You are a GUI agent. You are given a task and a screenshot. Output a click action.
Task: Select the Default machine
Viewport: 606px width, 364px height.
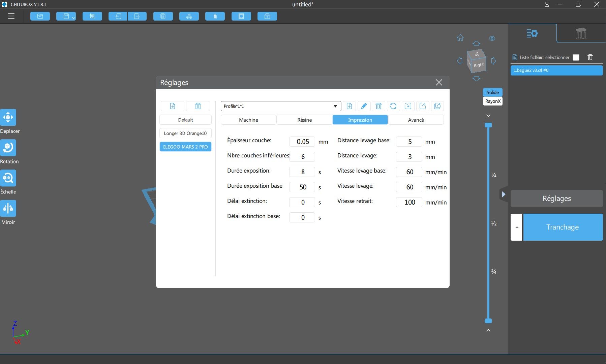click(185, 120)
